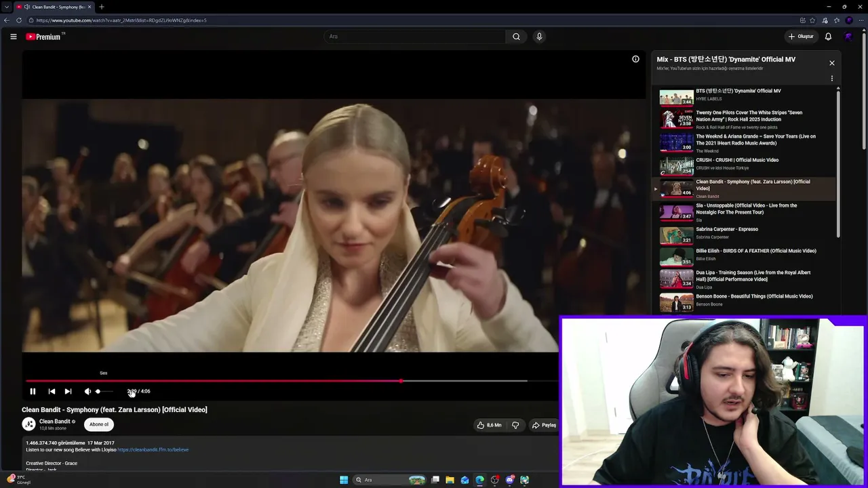Viewport: 868px width, 488px height.
Task: Open the browser favorites list icon
Action: coord(837,20)
